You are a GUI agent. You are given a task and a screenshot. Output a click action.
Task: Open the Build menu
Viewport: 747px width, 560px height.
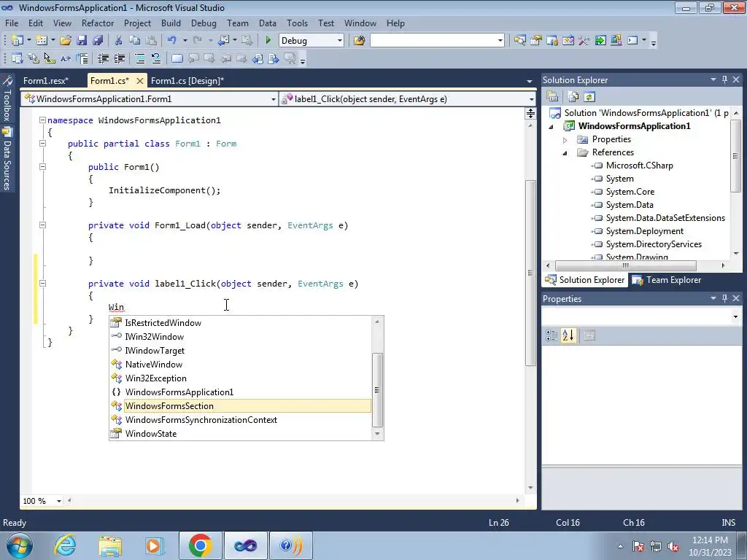tap(171, 23)
